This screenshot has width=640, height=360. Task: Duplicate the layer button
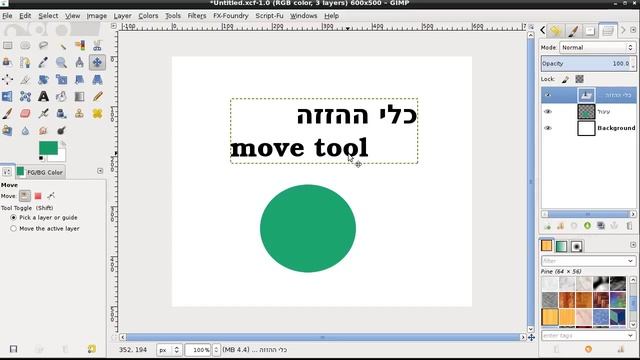point(601,226)
